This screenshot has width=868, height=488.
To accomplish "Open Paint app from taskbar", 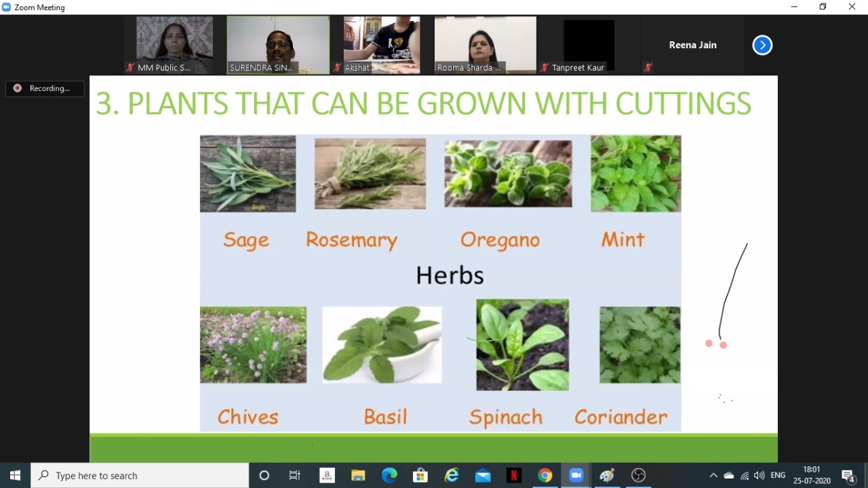I will [607, 476].
